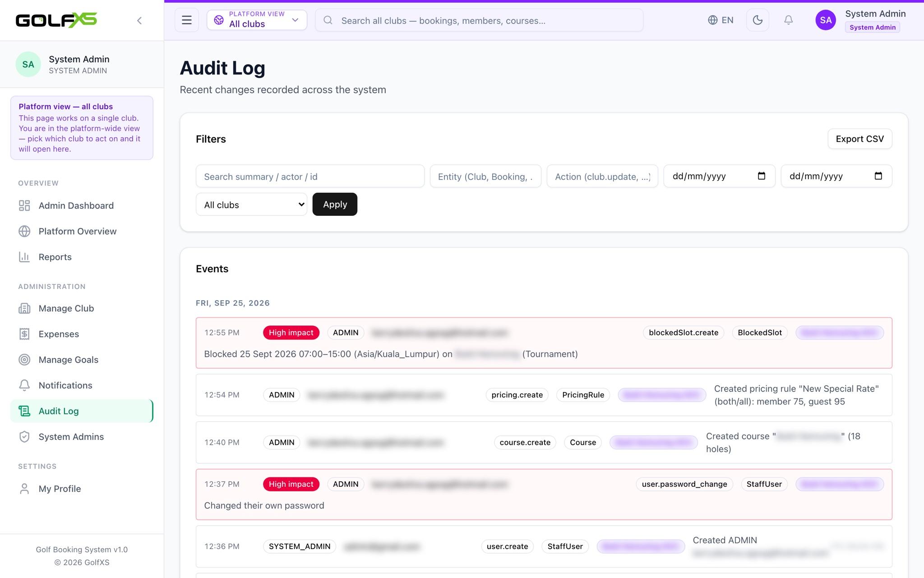Click High impact badge on 12:55 PM event
924x578 pixels.
coord(291,332)
